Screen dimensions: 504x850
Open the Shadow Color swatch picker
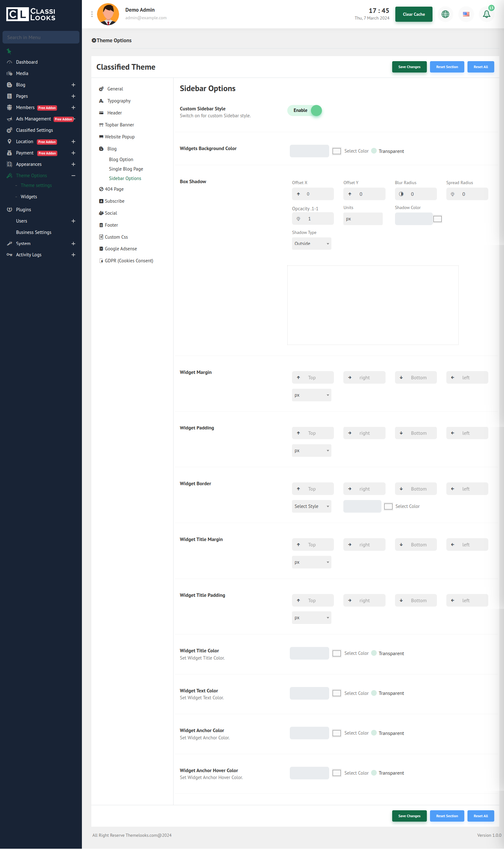coord(437,219)
